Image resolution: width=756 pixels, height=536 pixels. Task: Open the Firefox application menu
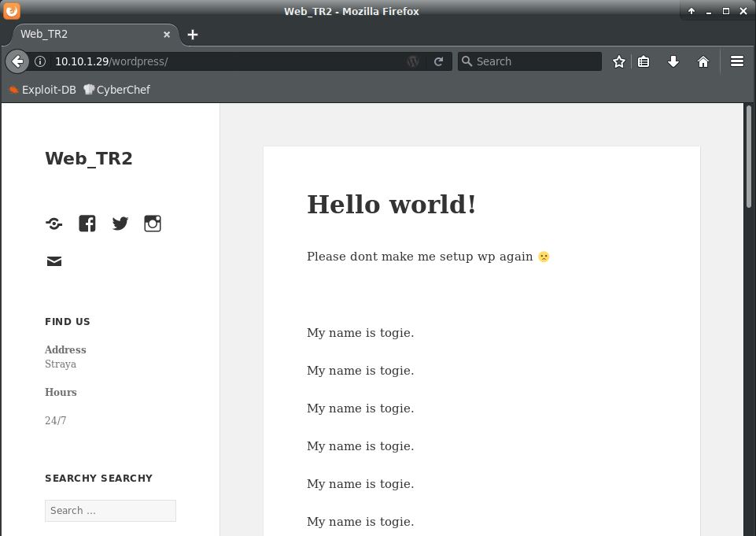pos(736,61)
